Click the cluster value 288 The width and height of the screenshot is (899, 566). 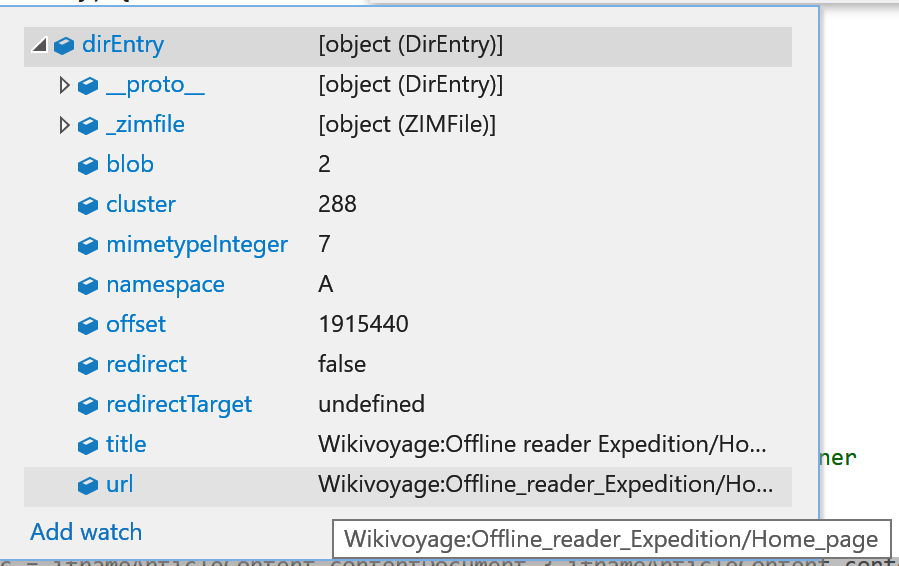(x=337, y=204)
